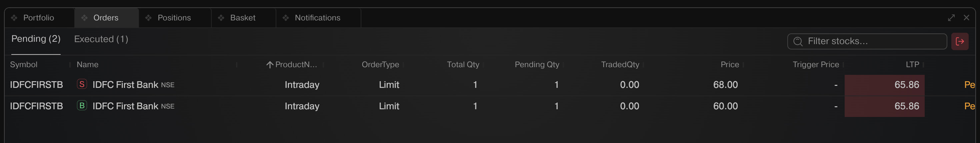Select the Pending (2) orders sub-tab
The width and height of the screenshot is (980, 143).
point(36,39)
